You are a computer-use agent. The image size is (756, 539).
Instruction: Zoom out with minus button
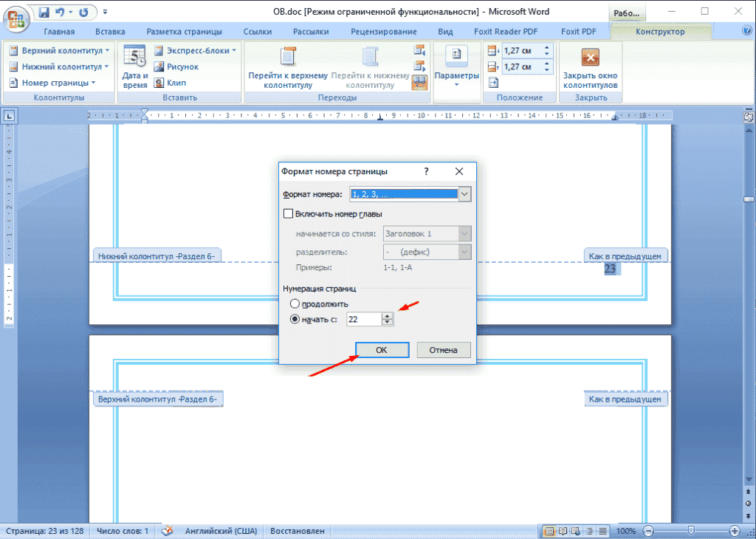click(x=649, y=531)
